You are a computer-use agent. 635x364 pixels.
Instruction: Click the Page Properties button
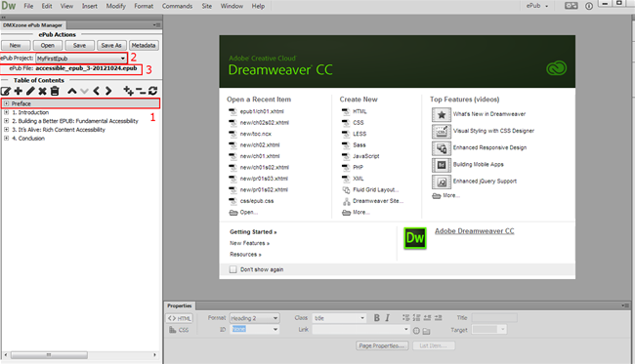(x=381, y=345)
